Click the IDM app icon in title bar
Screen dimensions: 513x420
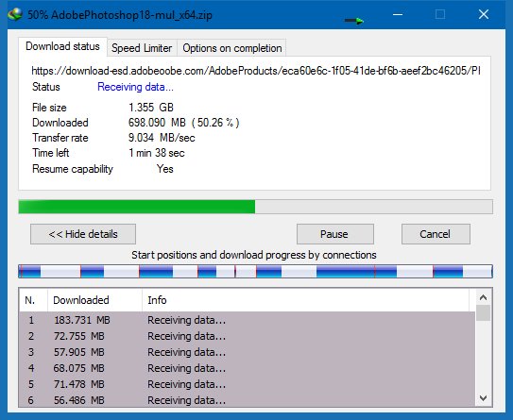[15, 14]
